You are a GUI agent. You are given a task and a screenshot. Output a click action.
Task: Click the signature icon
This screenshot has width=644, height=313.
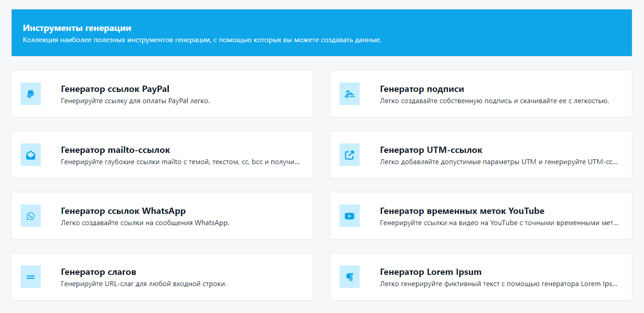[349, 94]
